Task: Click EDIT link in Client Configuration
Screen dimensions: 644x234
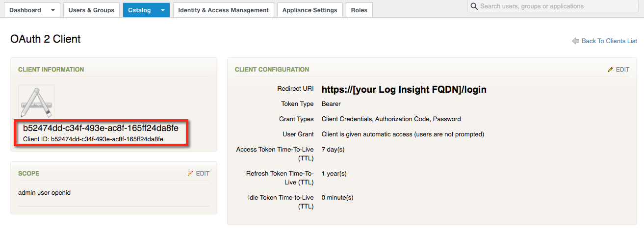Action: click(622, 70)
